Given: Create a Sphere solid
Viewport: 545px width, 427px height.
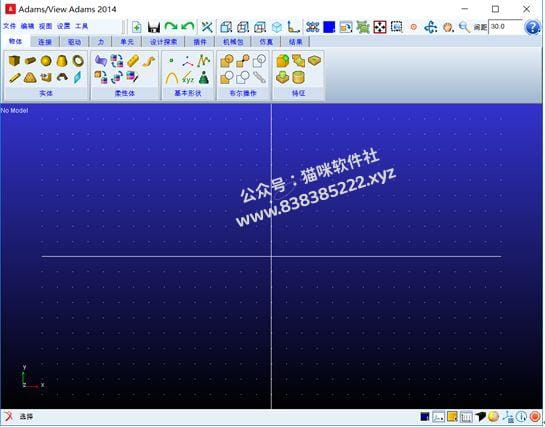Looking at the screenshot, I should 46,61.
